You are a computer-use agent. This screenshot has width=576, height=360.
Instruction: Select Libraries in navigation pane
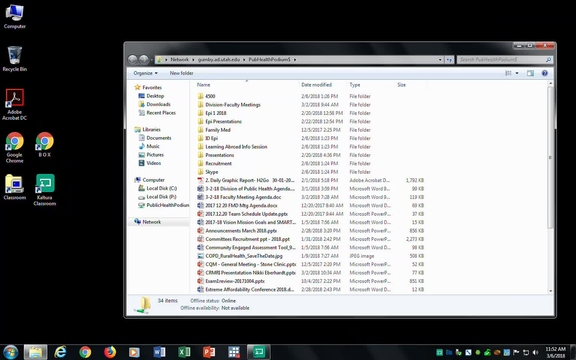point(147,129)
